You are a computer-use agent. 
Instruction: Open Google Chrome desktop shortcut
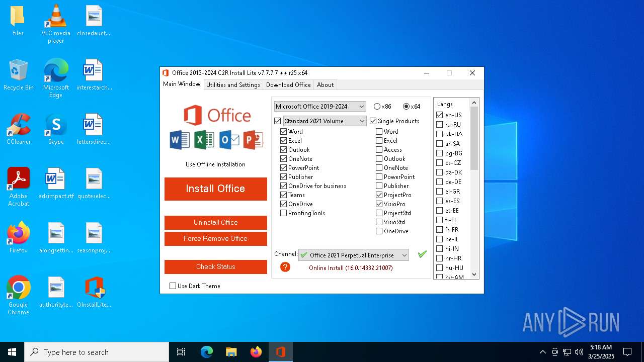[x=18, y=296]
